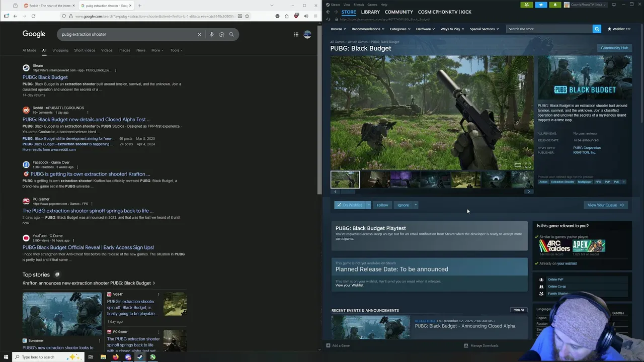Expand the Google Tools menu
This screenshot has width=644, height=362.
click(x=176, y=50)
